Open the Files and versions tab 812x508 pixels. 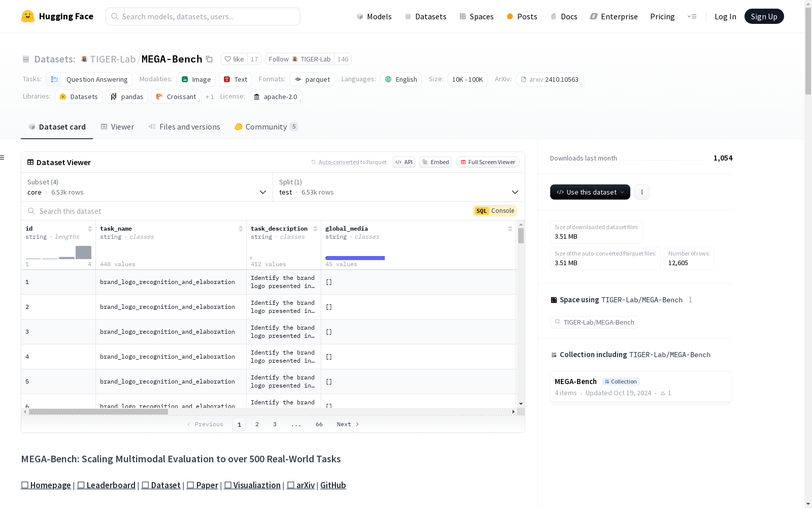(x=184, y=126)
